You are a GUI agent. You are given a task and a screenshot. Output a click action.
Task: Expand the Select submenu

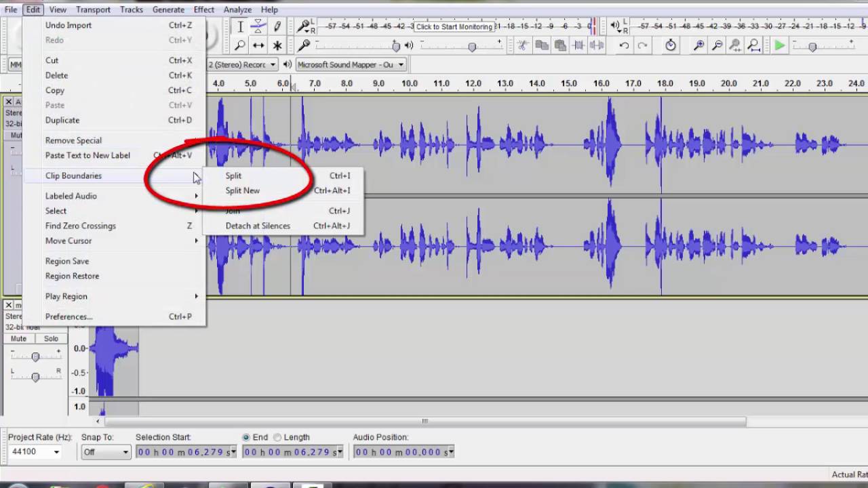click(x=114, y=211)
